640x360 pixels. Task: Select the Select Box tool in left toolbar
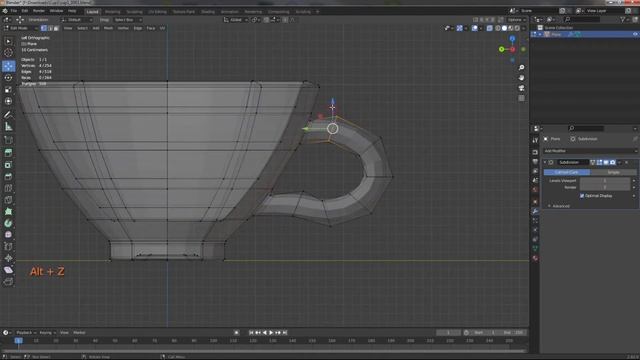click(8, 41)
